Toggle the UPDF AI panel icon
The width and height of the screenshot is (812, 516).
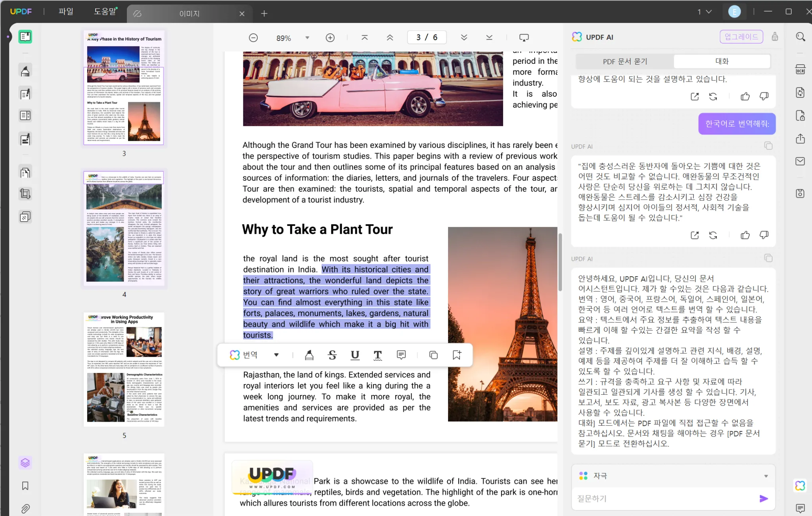[x=801, y=485]
